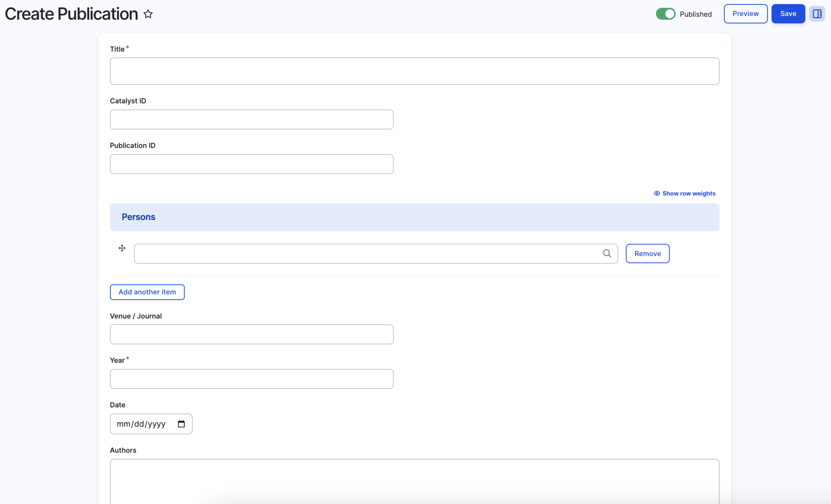The height and width of the screenshot is (504, 831).
Task: Toggle the Published switch
Action: click(665, 14)
